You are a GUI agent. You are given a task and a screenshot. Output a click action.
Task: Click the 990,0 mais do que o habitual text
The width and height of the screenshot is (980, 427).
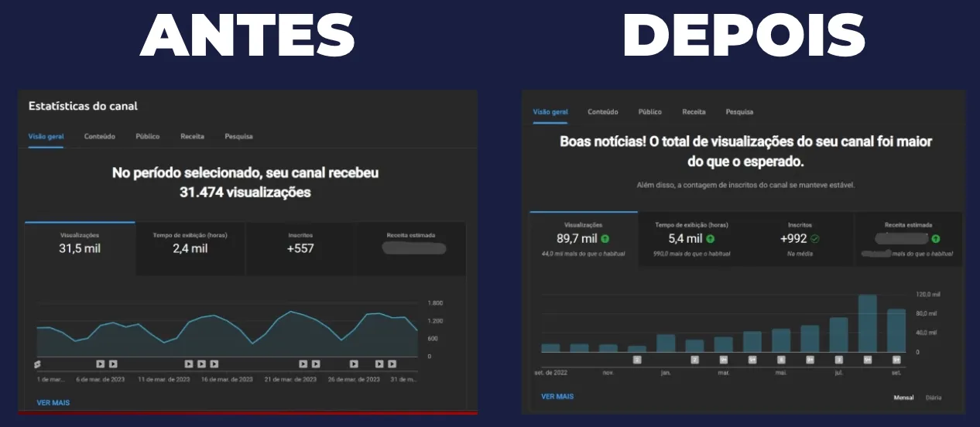click(691, 254)
